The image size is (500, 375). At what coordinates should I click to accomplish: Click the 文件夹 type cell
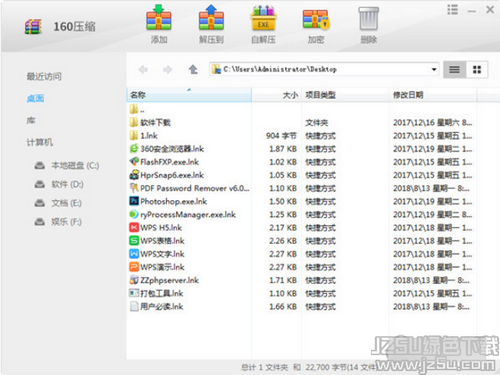click(x=317, y=123)
